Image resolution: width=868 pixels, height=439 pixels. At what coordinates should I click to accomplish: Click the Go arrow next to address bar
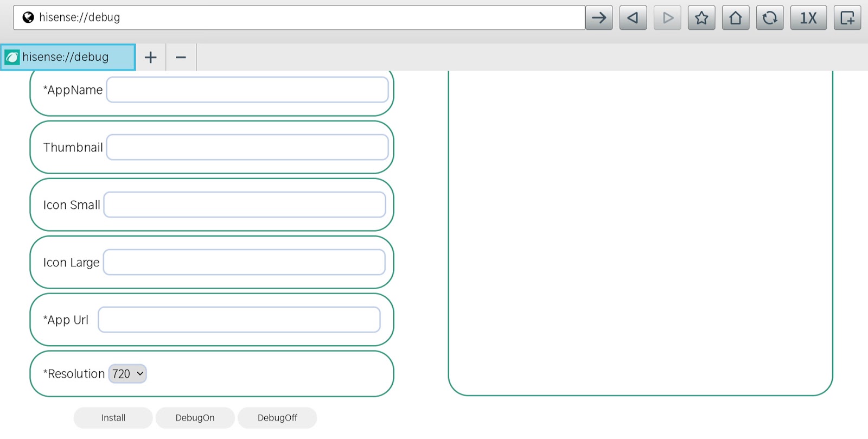[599, 18]
